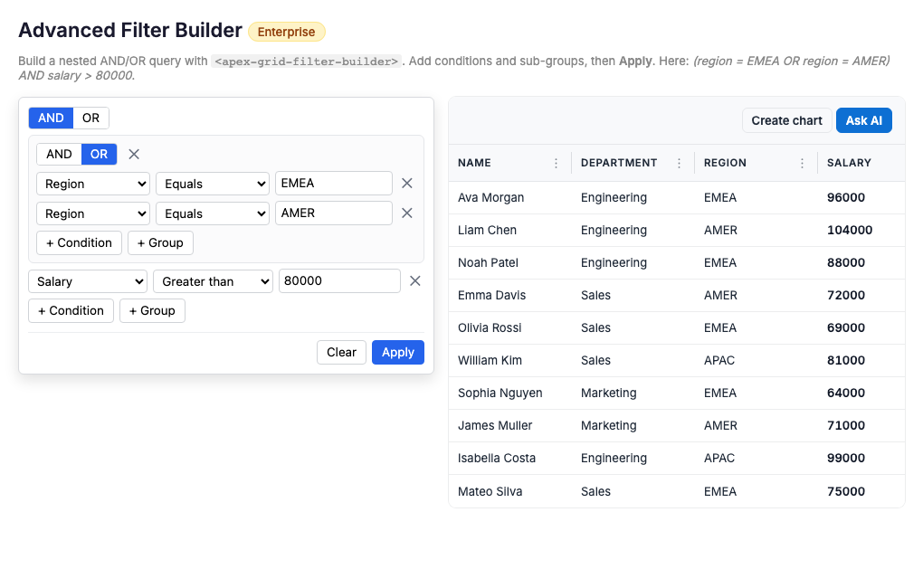
Task: Remove the nested OR sub-group
Action: tap(134, 154)
